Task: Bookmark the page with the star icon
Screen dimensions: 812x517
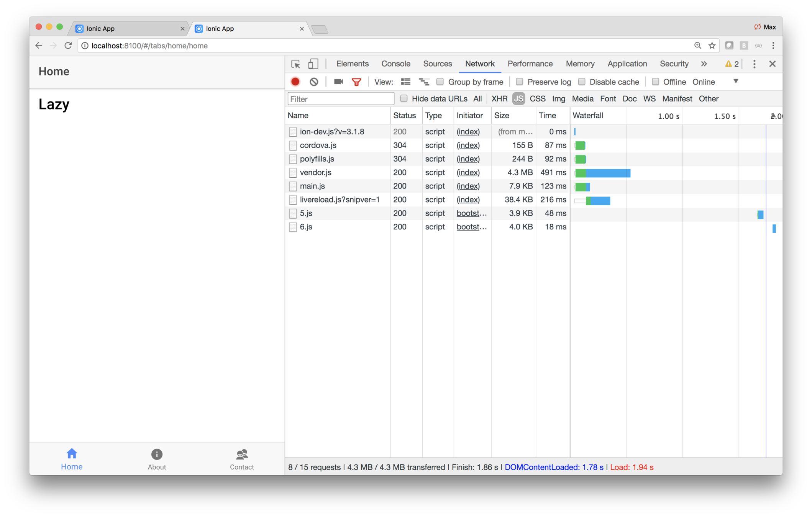Action: (712, 46)
